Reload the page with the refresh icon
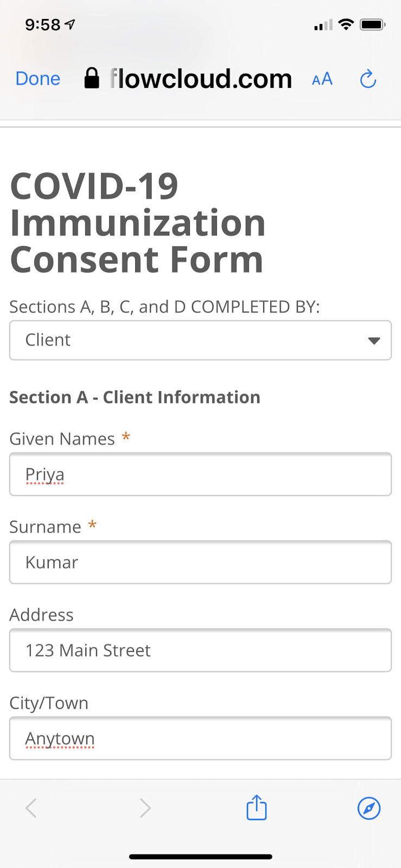The image size is (401, 868). click(x=368, y=79)
